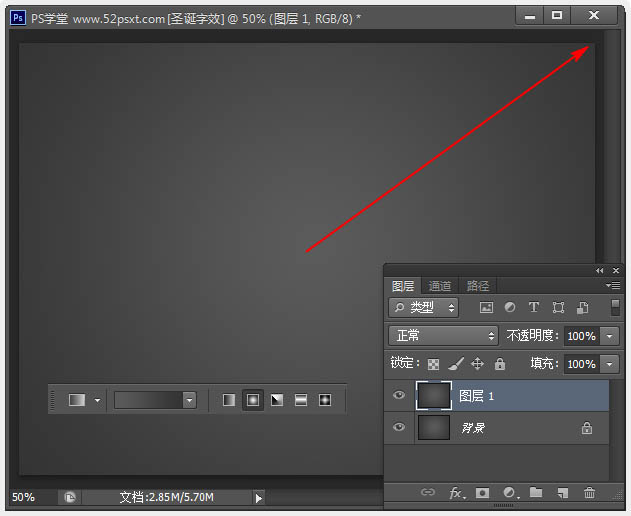This screenshot has height=516, width=631.
Task: Close the Photoshop document window
Action: click(x=594, y=16)
